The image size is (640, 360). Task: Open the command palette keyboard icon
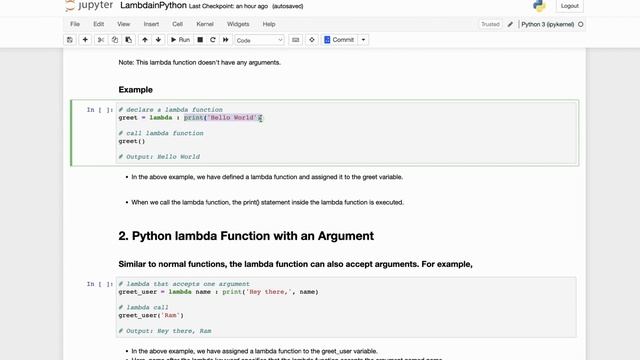(x=296, y=40)
